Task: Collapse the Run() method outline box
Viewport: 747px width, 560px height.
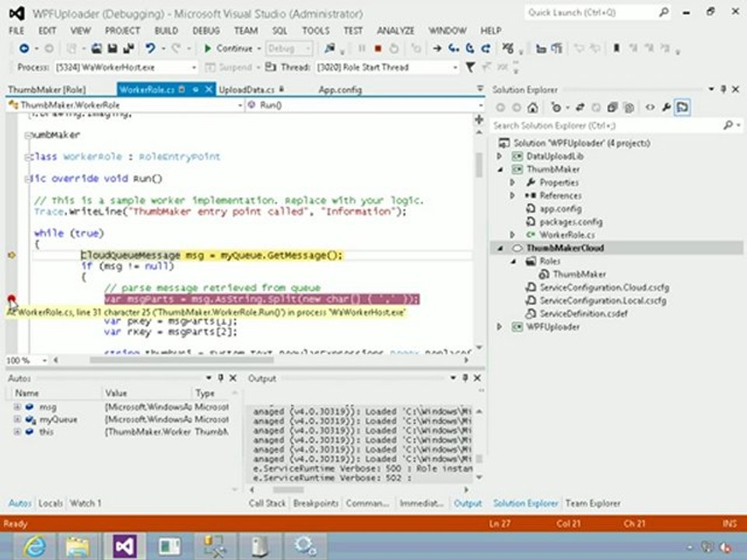Action: (28, 179)
